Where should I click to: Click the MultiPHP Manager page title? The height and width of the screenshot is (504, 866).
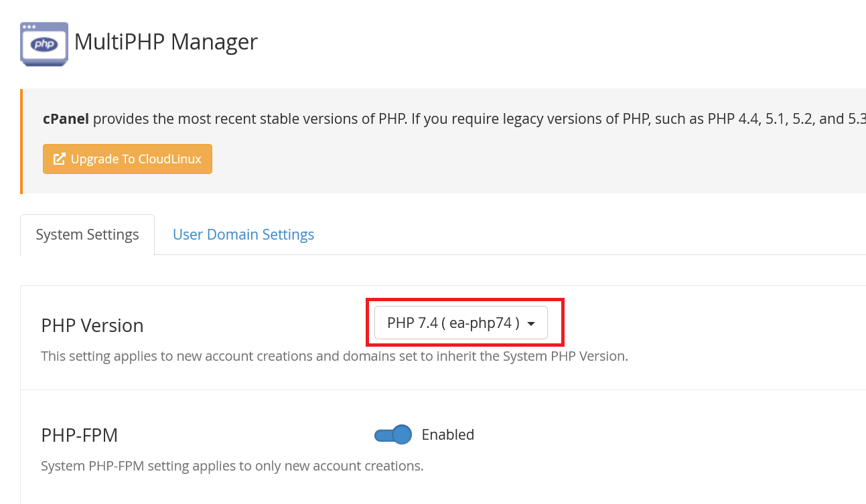pos(166,42)
